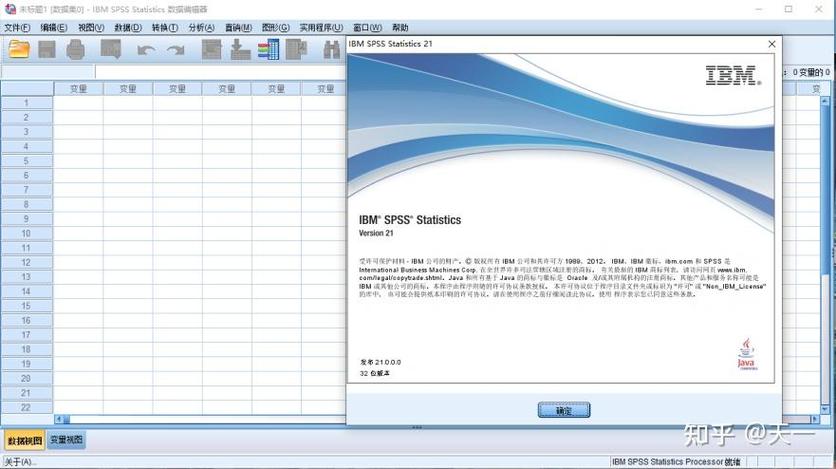Open the 视图(V) menu
Image resolution: width=836 pixels, height=469 pixels.
point(91,28)
